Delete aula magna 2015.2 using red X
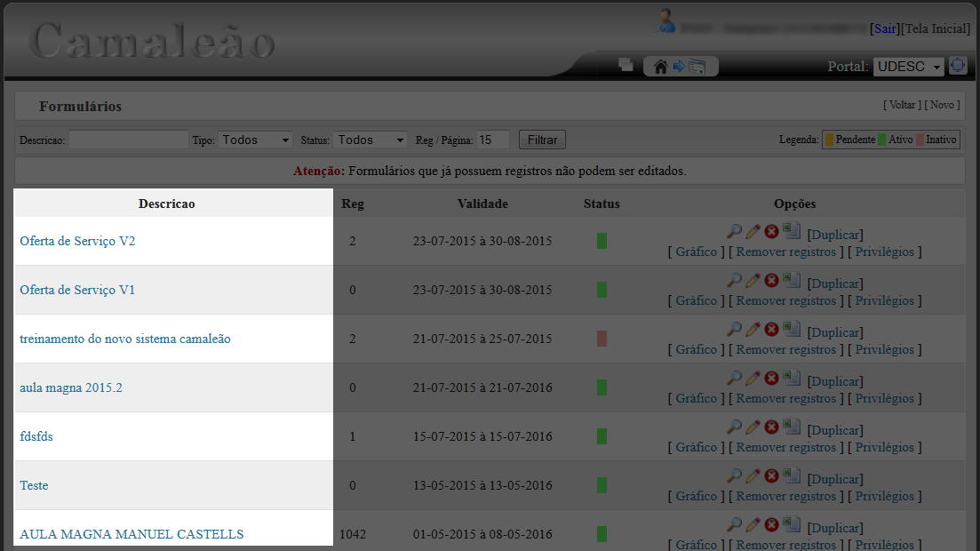 (x=772, y=378)
